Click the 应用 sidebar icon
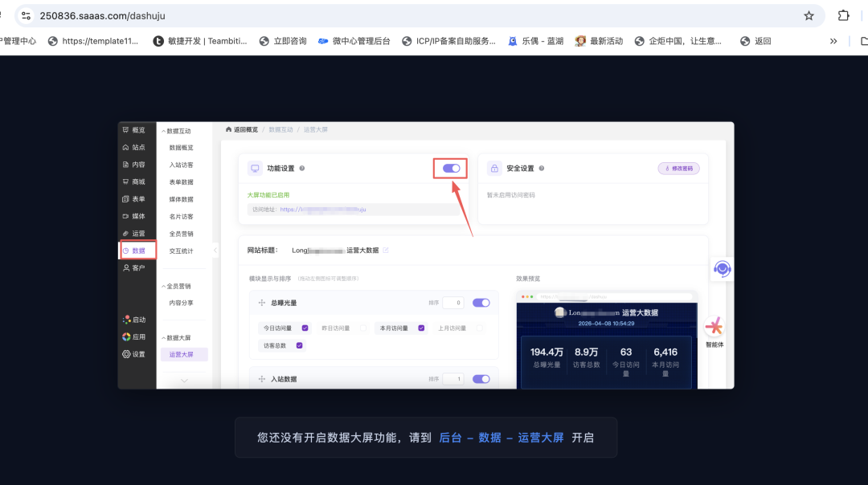Image resolution: width=868 pixels, height=485 pixels. (127, 336)
